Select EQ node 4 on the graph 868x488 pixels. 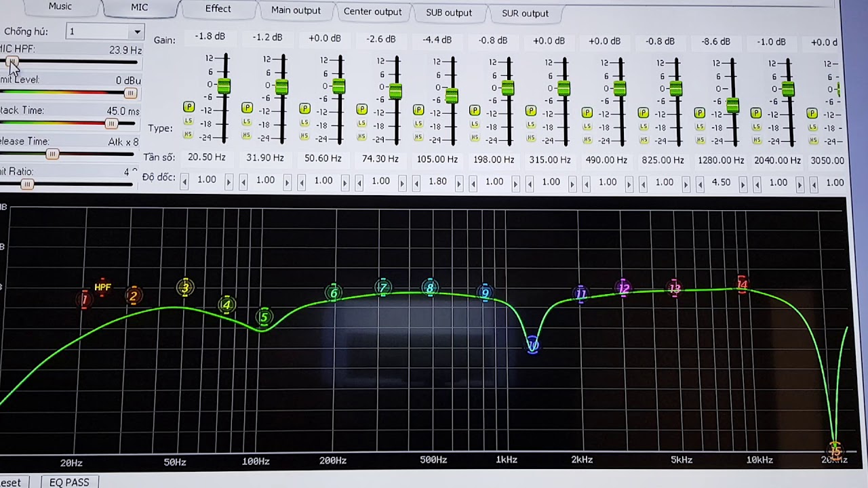227,305
